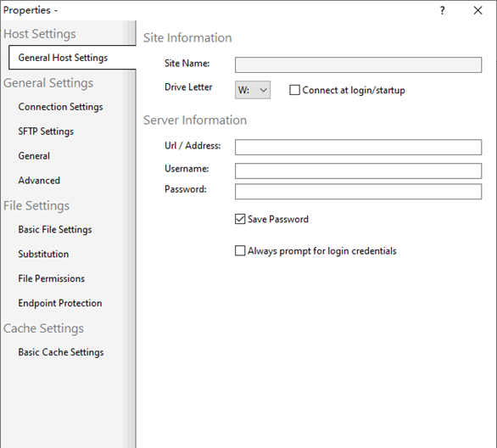Select the Substitution settings page
This screenshot has width=497, height=448.
[43, 254]
